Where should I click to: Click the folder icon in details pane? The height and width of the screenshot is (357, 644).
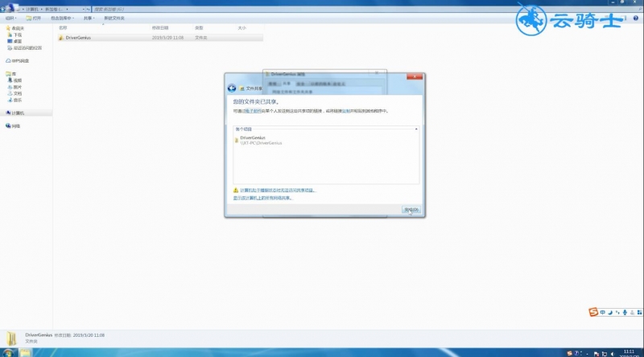[x=11, y=339]
